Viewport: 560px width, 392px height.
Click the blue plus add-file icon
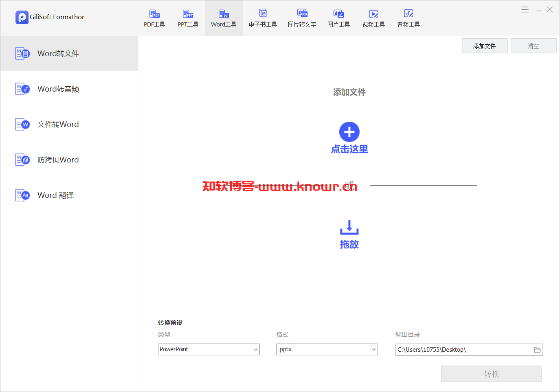(349, 132)
